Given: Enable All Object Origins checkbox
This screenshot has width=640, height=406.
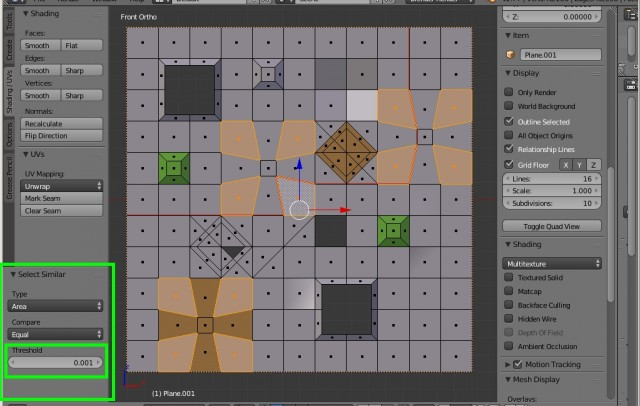Looking at the screenshot, I should pos(509,135).
